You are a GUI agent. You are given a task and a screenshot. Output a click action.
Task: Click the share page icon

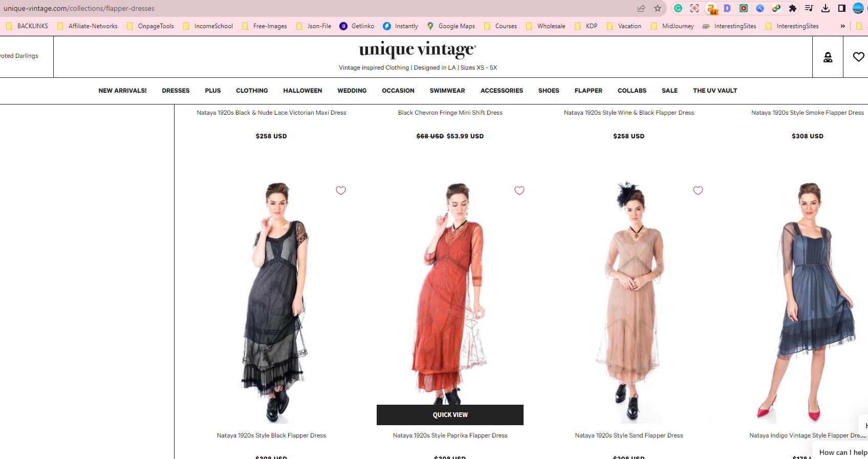[641, 8]
